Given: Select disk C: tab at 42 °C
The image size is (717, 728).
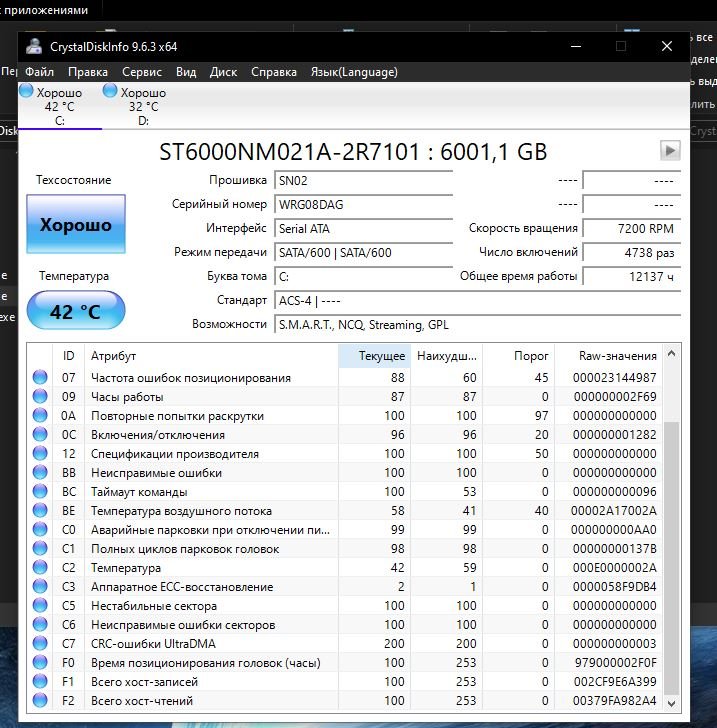Looking at the screenshot, I should pos(59,106).
